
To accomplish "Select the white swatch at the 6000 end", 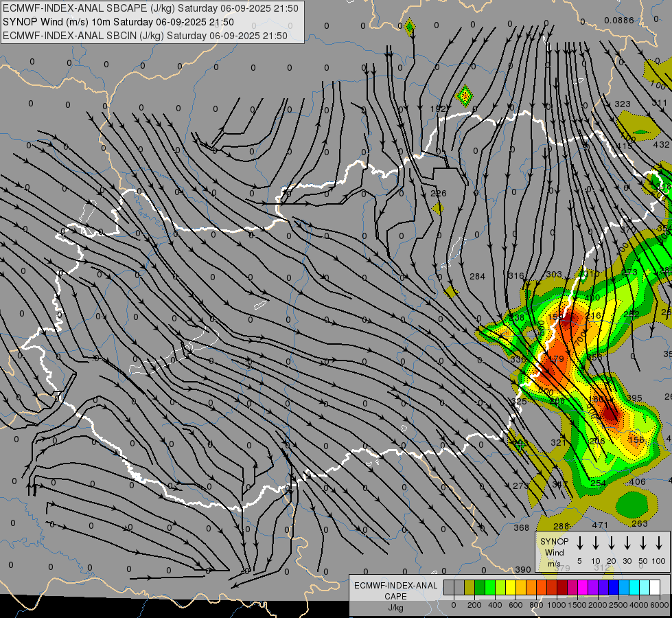I will pos(654,588).
